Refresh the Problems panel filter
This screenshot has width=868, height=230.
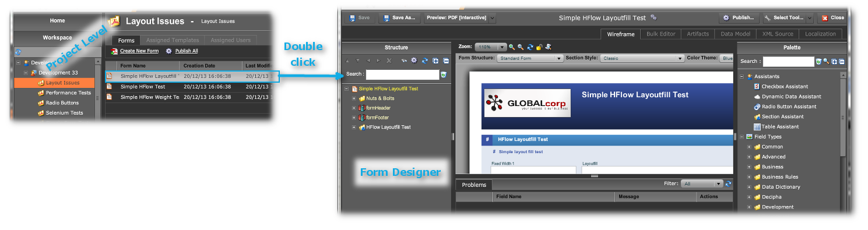tap(729, 184)
